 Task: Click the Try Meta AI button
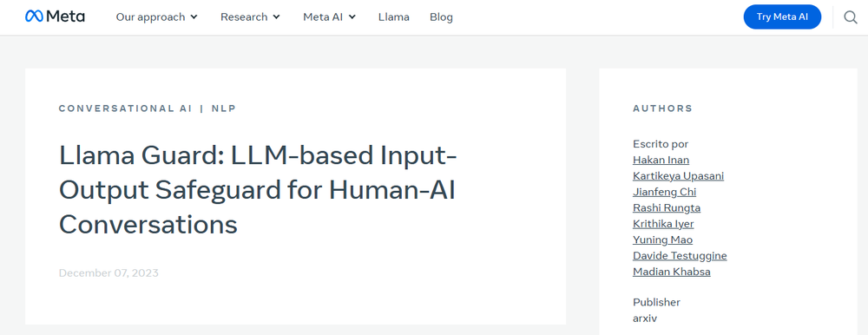pos(782,16)
